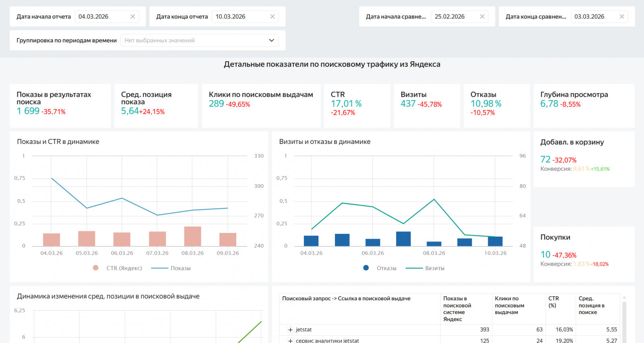Click the Отказы bar for 07.03.26
The height and width of the screenshot is (343, 644).
point(403,239)
